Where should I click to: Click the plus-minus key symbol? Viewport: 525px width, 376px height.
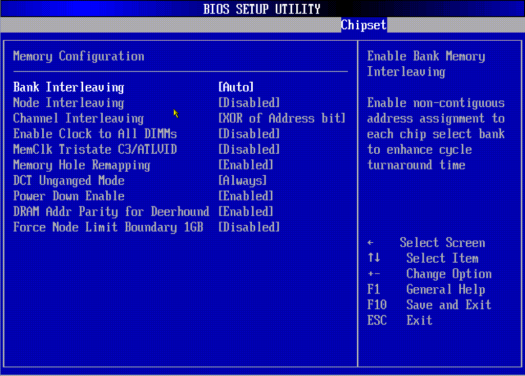tap(374, 274)
